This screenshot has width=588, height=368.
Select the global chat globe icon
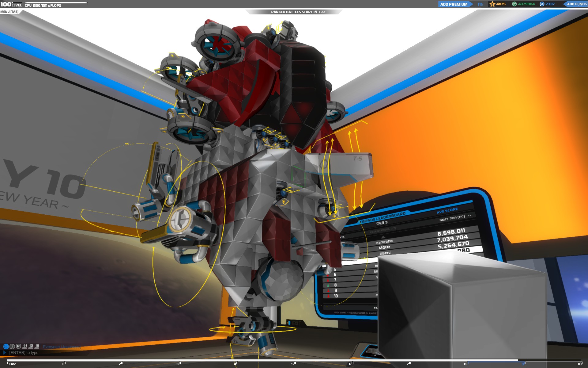6,347
